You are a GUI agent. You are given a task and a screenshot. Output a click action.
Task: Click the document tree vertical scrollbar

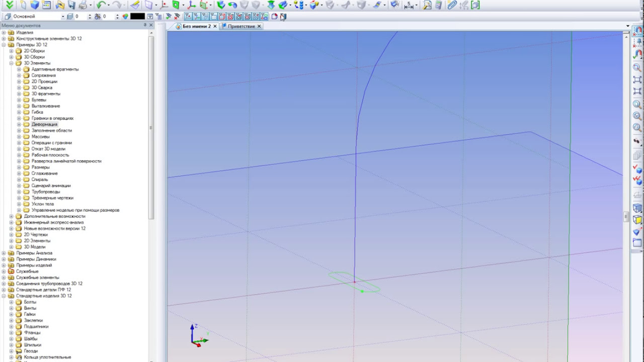pos(151,127)
